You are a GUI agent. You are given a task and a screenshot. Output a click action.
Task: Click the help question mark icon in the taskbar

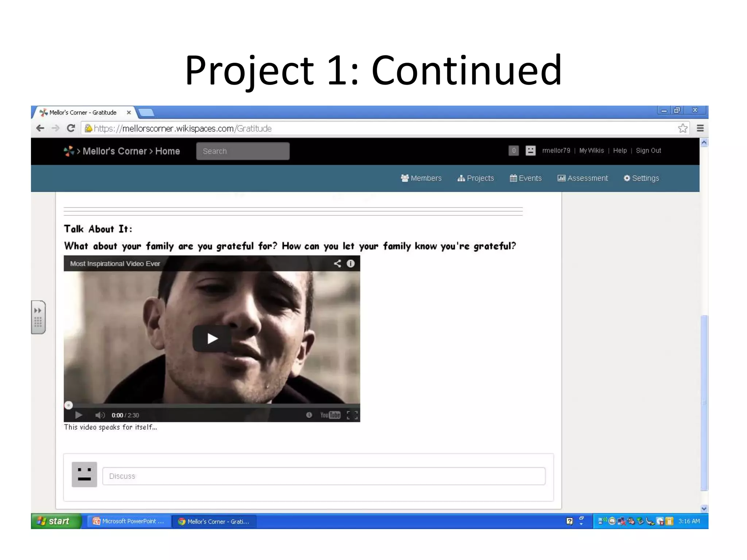click(569, 521)
